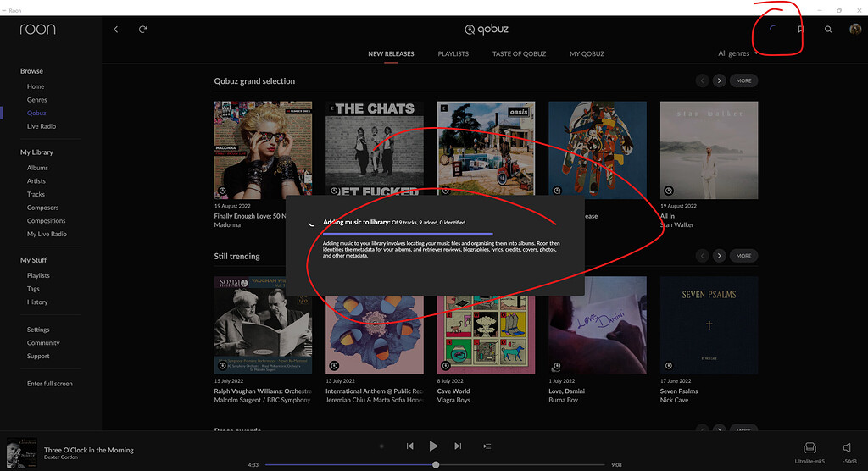Open the volume speaker icon

pyautogui.click(x=847, y=447)
